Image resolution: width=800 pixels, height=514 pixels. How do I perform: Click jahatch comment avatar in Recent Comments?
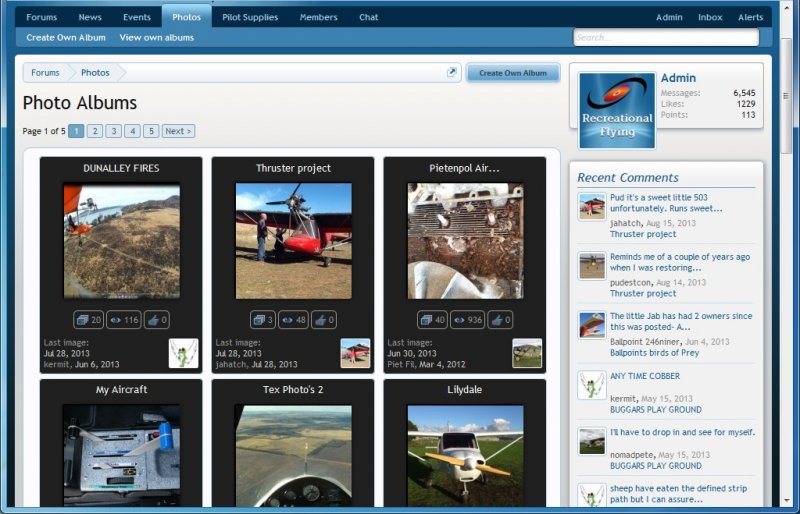pos(592,207)
